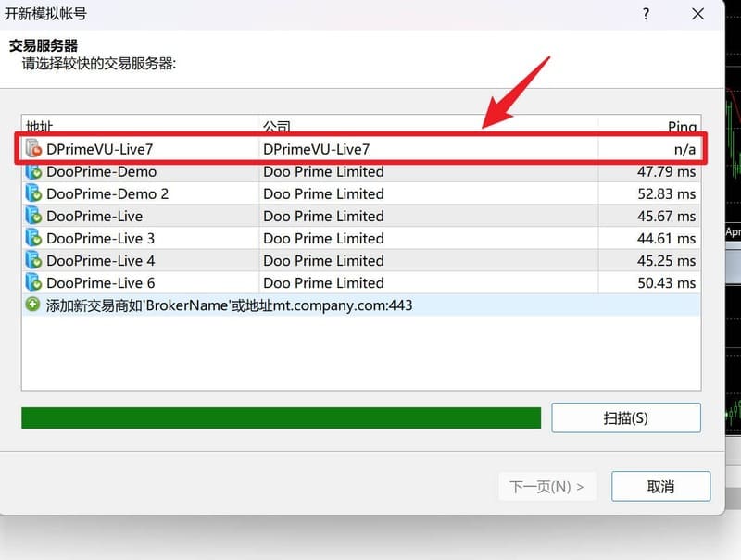Click the DPrimeVU-Live7 server icon

coord(34,149)
